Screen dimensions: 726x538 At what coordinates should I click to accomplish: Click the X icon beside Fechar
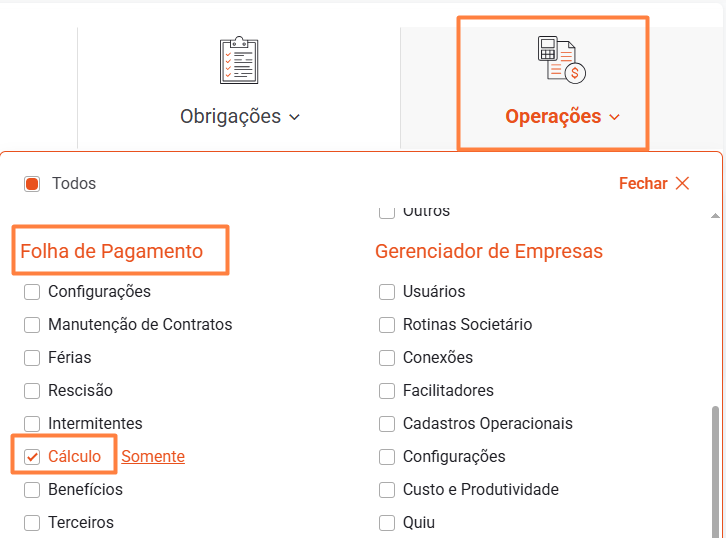[683, 183]
